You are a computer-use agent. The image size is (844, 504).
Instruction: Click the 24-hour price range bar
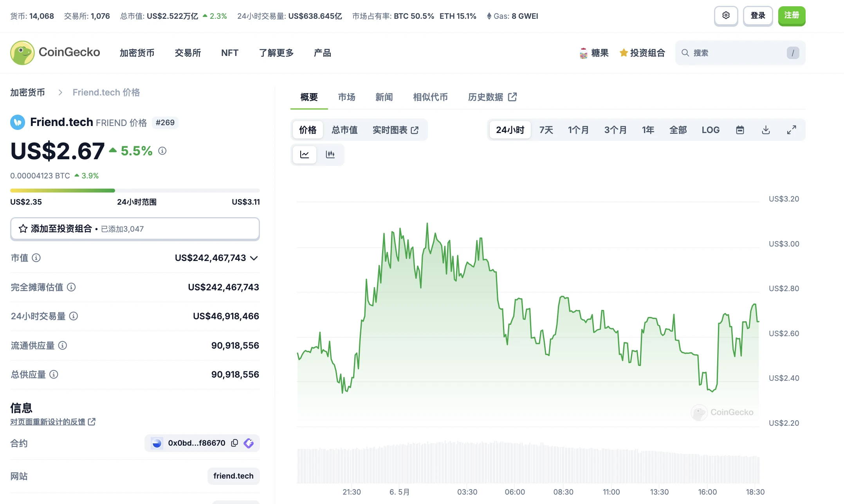point(135,191)
